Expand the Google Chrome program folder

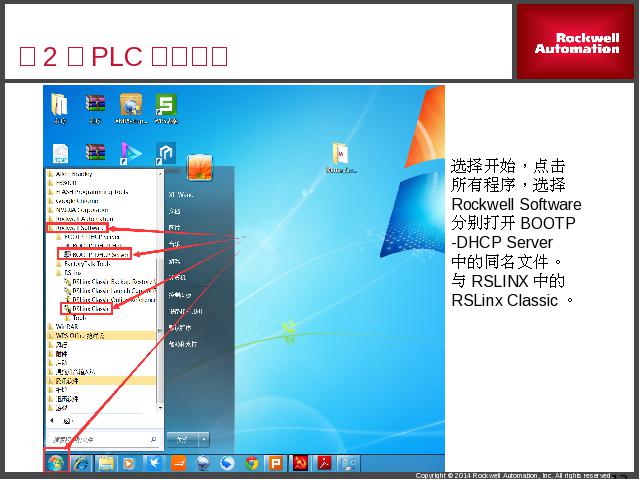73,201
